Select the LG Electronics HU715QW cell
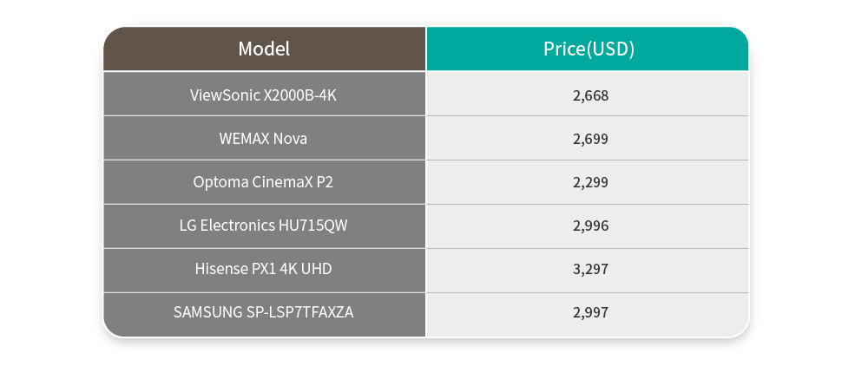The image size is (868, 373). point(264,226)
